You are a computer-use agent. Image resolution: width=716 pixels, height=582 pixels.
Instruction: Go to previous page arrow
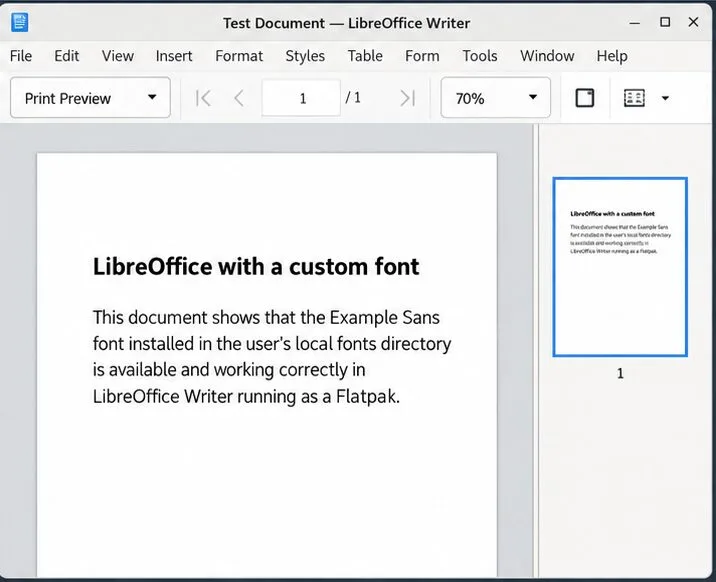coord(239,98)
